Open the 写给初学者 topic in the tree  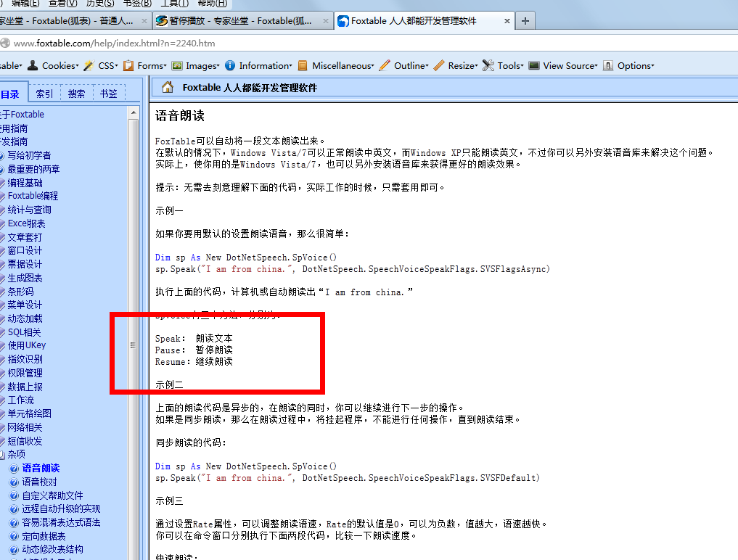[29, 155]
